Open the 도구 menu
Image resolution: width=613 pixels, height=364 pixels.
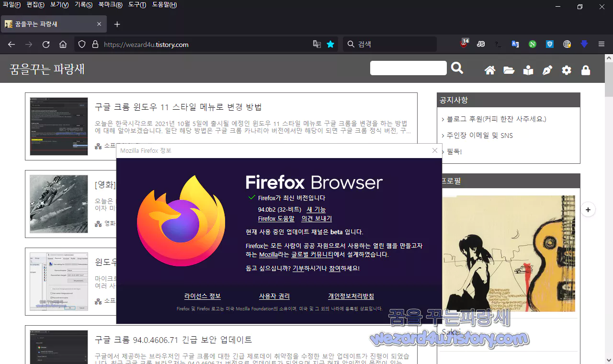click(x=137, y=5)
